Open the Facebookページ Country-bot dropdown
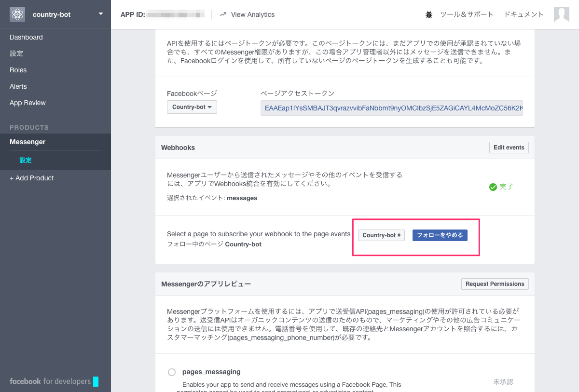The width and height of the screenshot is (579, 392). [192, 107]
